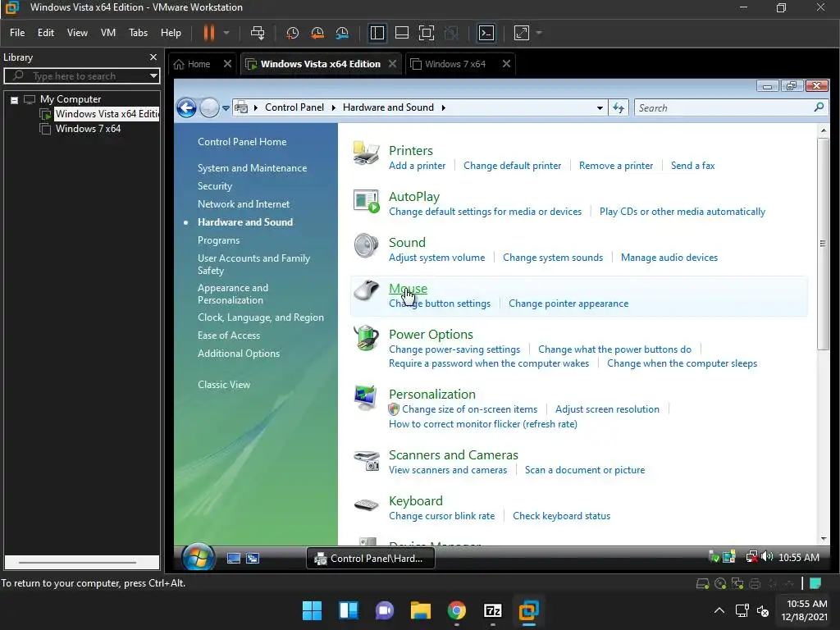
Task: Open the Help menu
Action: [x=171, y=33]
